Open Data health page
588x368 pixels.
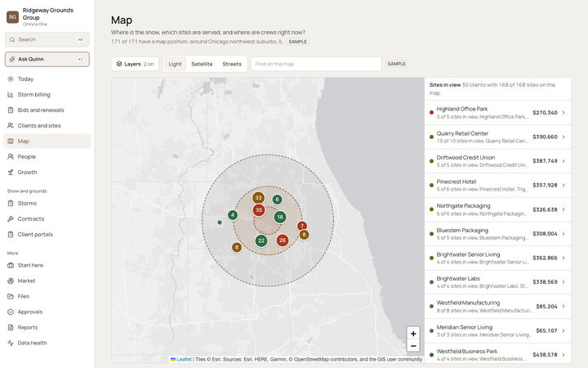[47, 343]
